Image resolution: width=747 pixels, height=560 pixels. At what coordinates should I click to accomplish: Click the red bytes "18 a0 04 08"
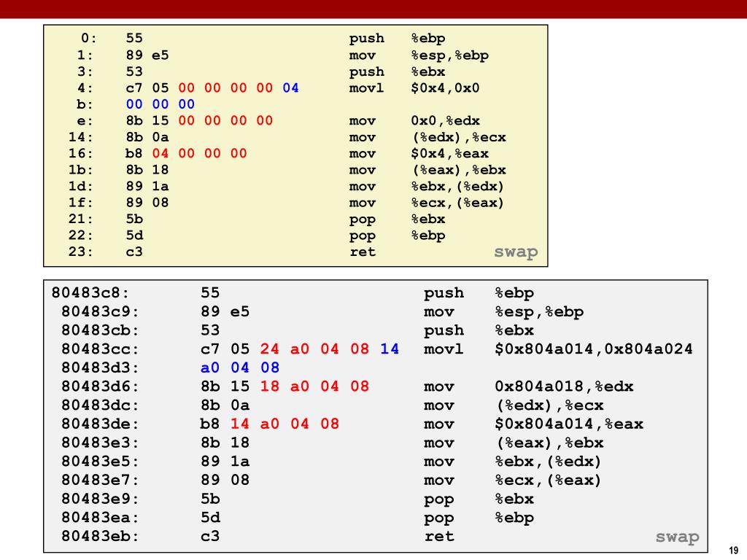pyautogui.click(x=314, y=386)
